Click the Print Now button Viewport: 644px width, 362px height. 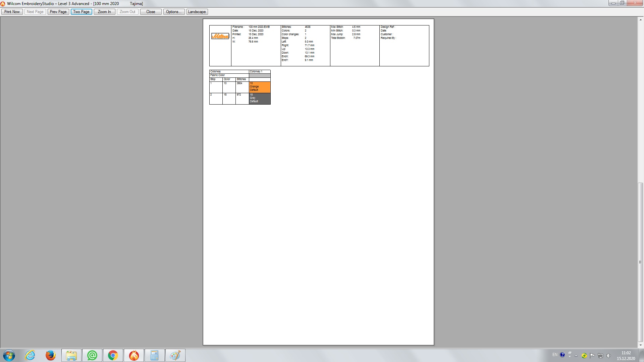(12, 12)
